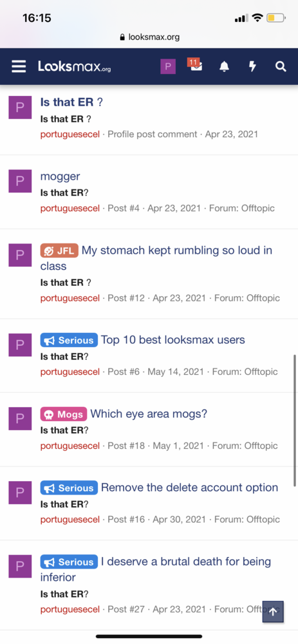Viewport: 298px width, 644px height.
Task: Open the inbox envelope with 11 badge
Action: (195, 66)
